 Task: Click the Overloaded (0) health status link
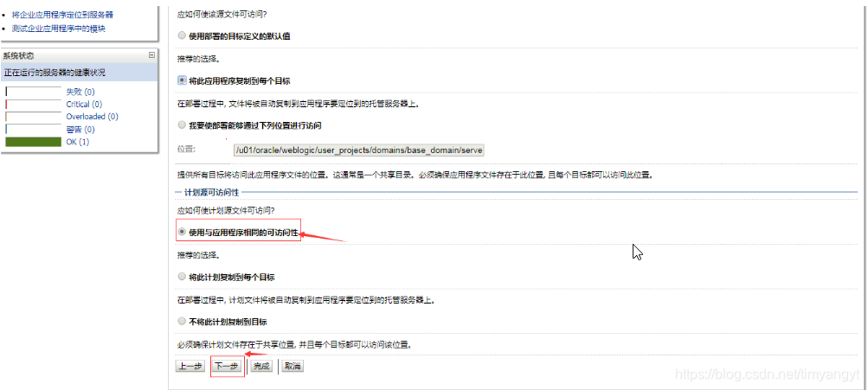(x=92, y=117)
